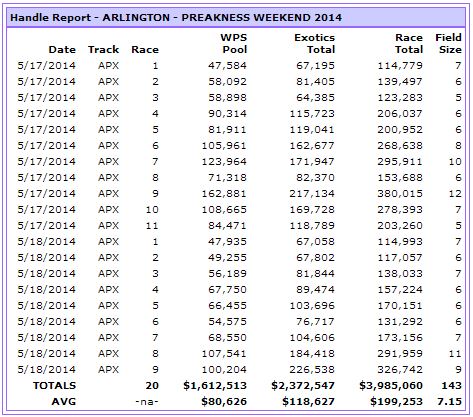Click average field size 7.15
Image resolution: width=473 pixels, height=417 pixels.
449,402
